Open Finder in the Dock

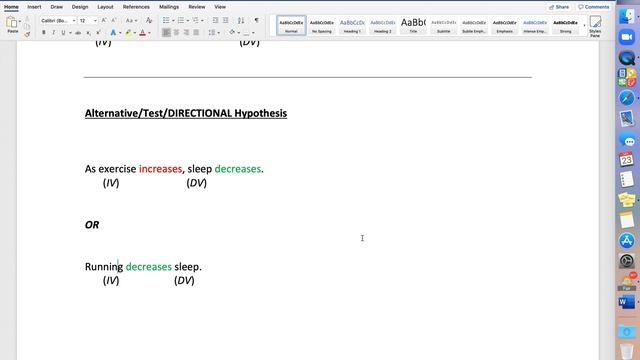[x=627, y=17]
